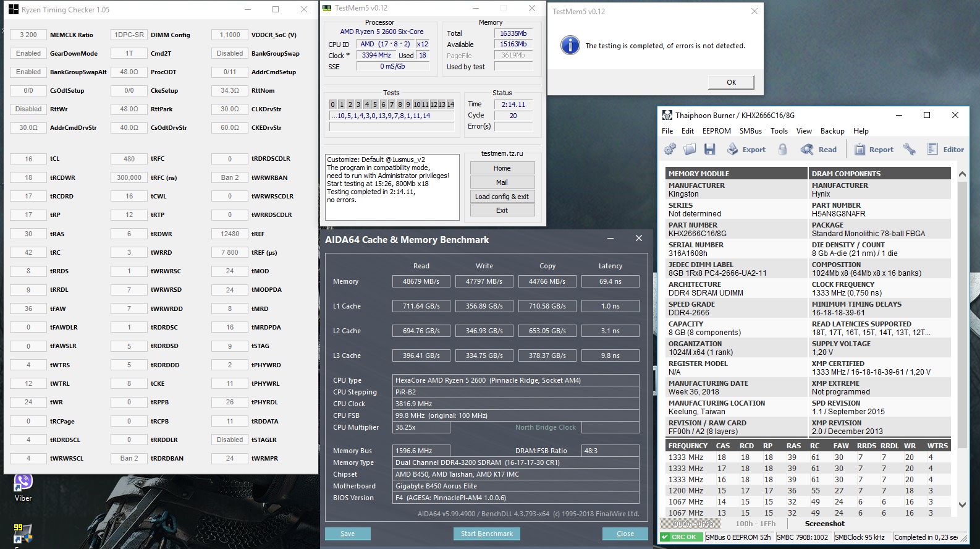Click the wrench tool icon in Thaiphoon
Image resolution: width=980 pixels, height=549 pixels.
tap(909, 149)
